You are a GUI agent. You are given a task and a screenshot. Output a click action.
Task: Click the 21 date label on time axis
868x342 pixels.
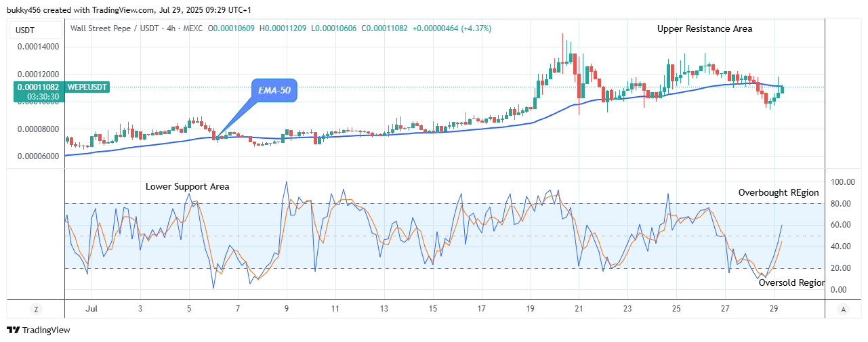[579, 309]
